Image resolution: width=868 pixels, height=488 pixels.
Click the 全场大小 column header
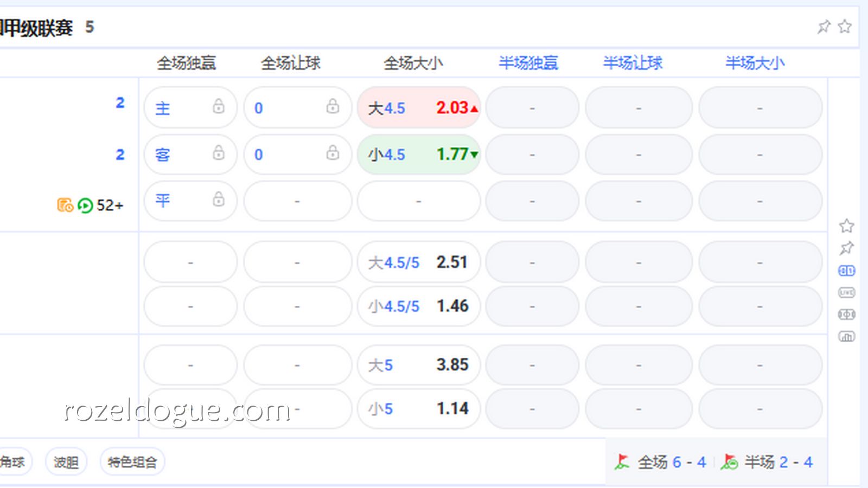(413, 63)
